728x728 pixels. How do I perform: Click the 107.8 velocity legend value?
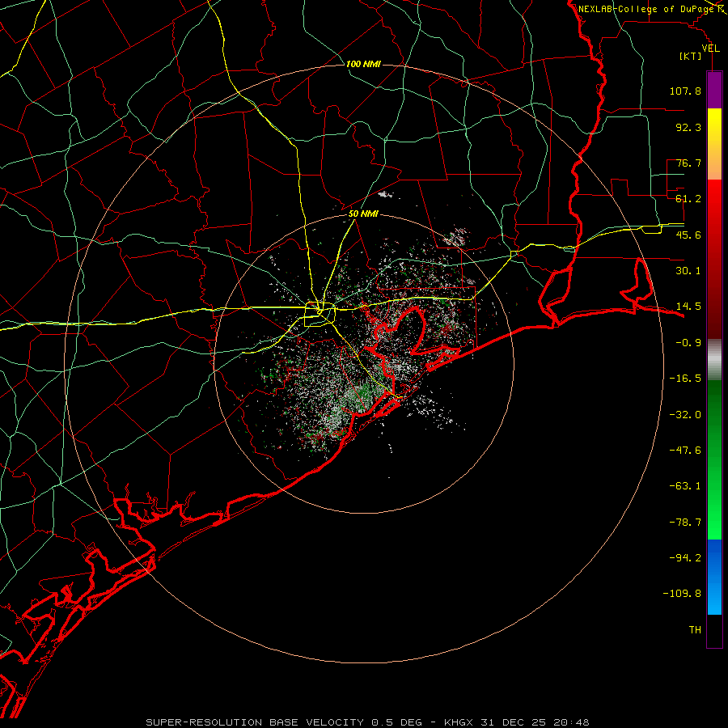[685, 91]
